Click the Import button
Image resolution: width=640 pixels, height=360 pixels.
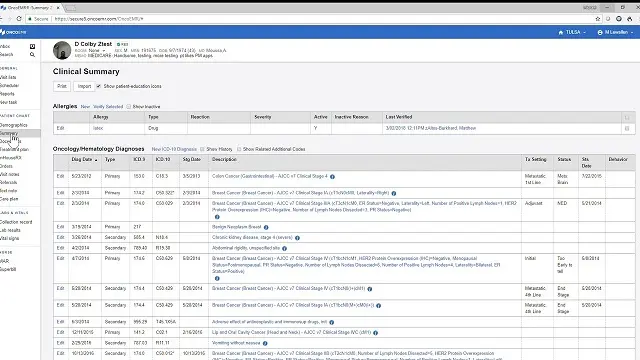(84, 86)
